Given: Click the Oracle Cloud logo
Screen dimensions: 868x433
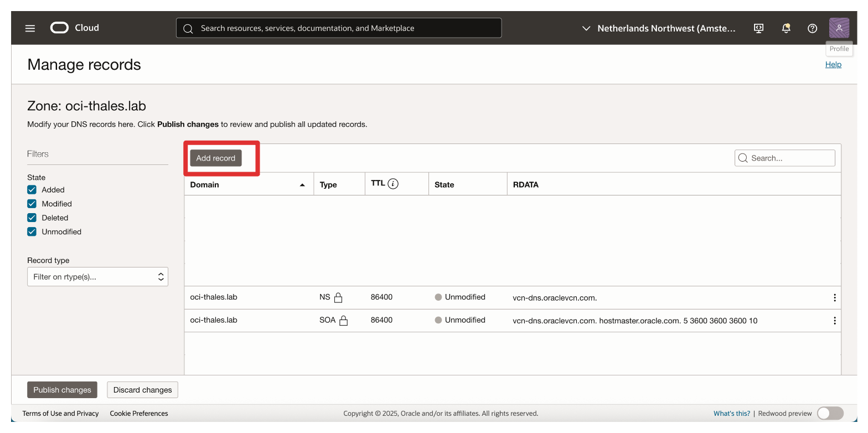Looking at the screenshot, I should click(x=75, y=28).
